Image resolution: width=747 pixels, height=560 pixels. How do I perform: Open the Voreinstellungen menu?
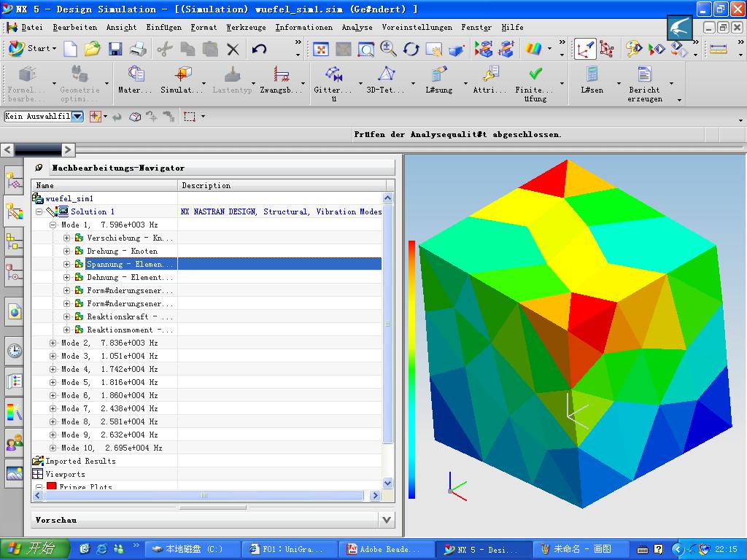click(x=417, y=28)
